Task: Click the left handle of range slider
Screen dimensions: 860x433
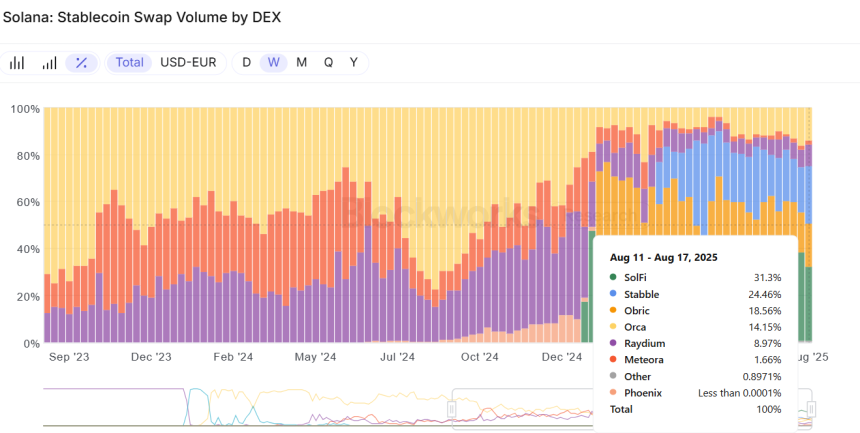Action: pyautogui.click(x=451, y=408)
